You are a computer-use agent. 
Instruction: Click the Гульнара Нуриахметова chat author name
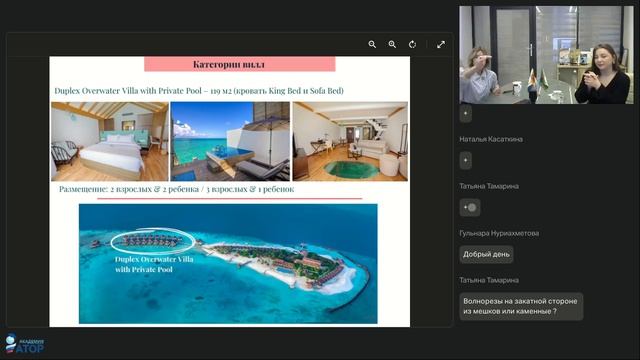pyautogui.click(x=499, y=233)
